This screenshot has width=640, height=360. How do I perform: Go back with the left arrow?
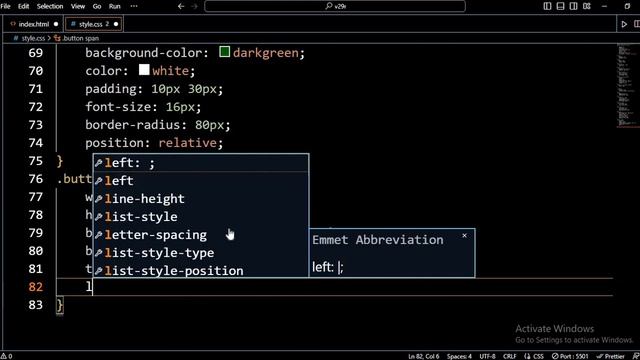181,6
